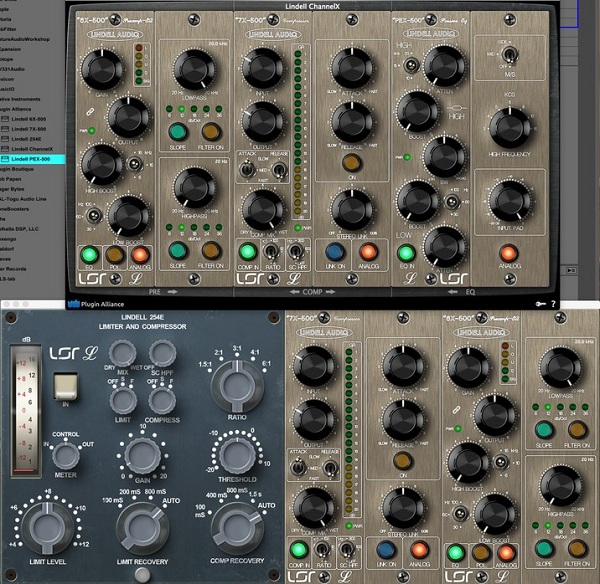Click ATTACK knob in ChannelX compressor

coord(351,68)
